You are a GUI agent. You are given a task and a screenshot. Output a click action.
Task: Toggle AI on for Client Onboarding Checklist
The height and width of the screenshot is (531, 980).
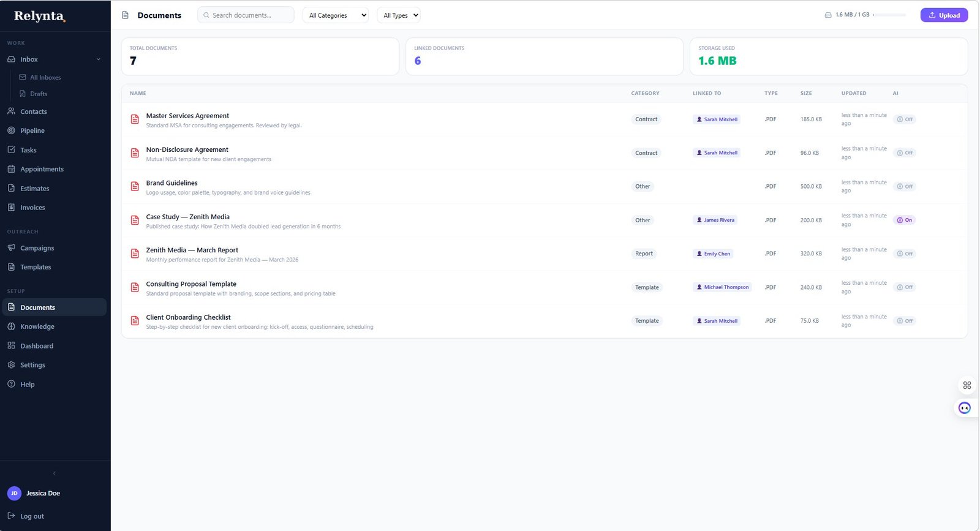point(905,321)
